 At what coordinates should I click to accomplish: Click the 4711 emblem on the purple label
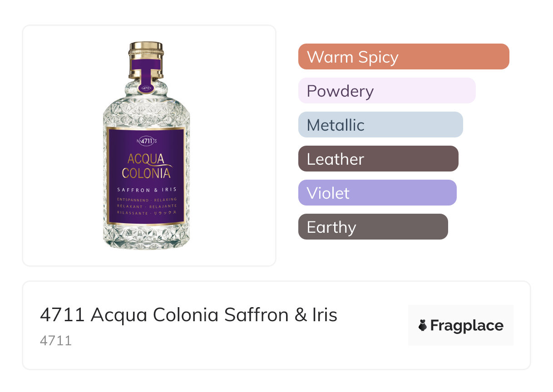click(146, 141)
